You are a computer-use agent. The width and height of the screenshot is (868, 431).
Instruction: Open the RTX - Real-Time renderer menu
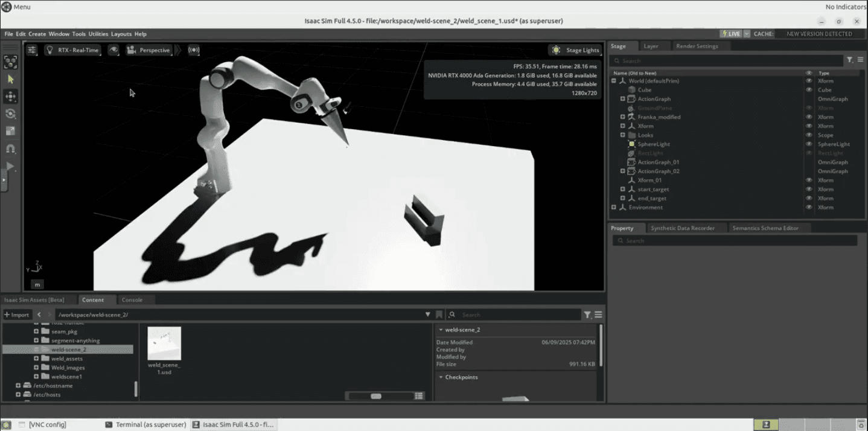pyautogui.click(x=72, y=50)
